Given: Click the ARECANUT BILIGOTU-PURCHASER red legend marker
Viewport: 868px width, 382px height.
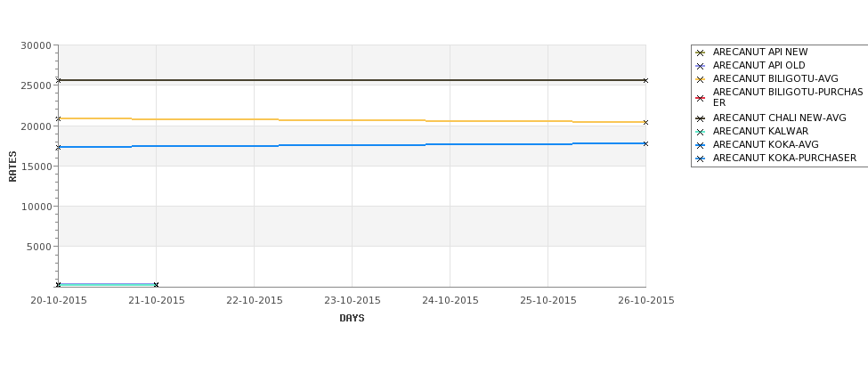Looking at the screenshot, I should [x=700, y=99].
